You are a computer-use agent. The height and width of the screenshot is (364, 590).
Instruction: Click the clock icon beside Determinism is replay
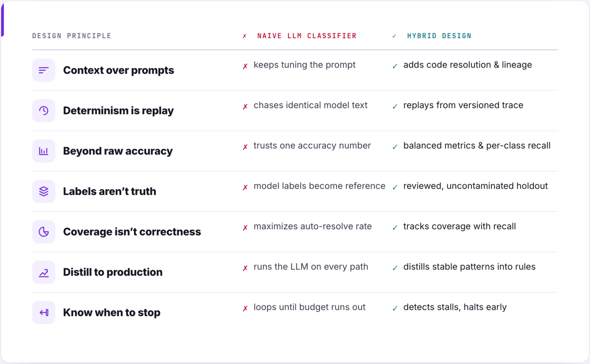point(44,111)
